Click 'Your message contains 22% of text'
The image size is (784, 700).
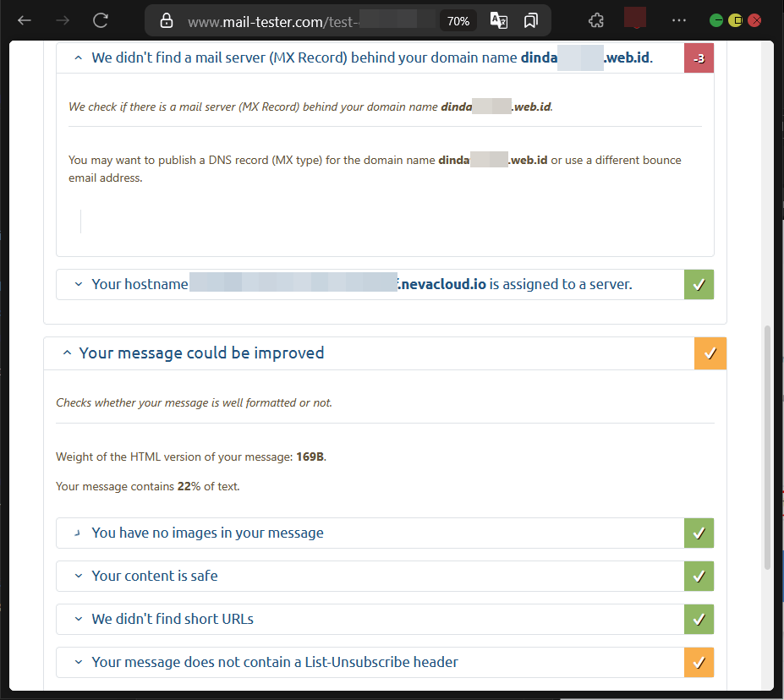click(x=147, y=486)
